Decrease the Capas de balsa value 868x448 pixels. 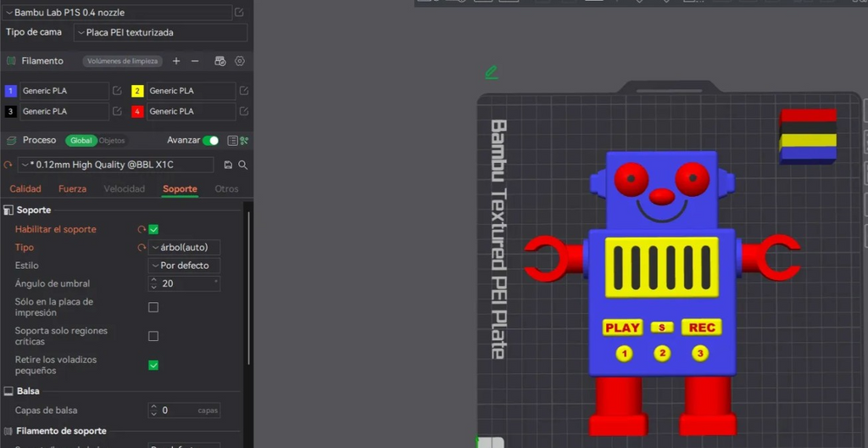(x=154, y=414)
